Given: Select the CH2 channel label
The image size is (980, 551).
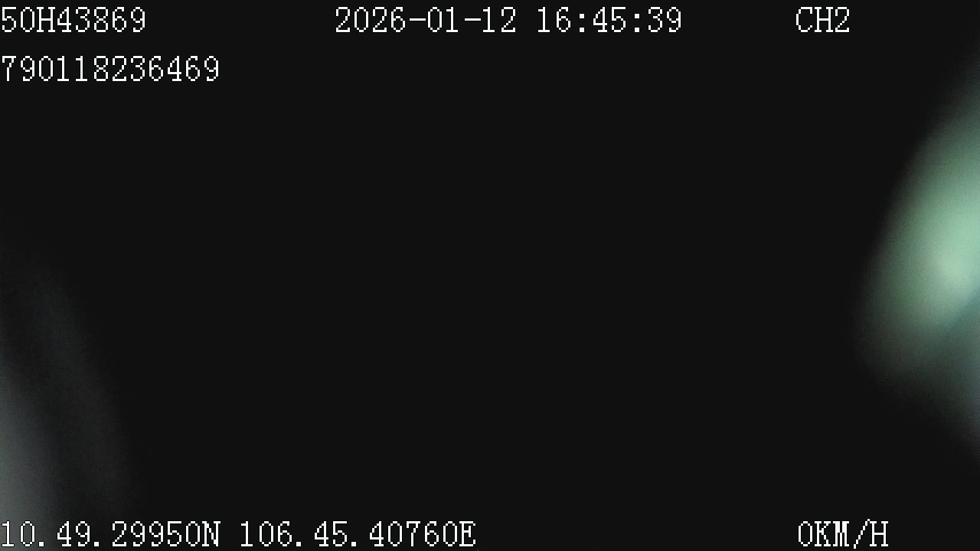Looking at the screenshot, I should click(x=823, y=21).
